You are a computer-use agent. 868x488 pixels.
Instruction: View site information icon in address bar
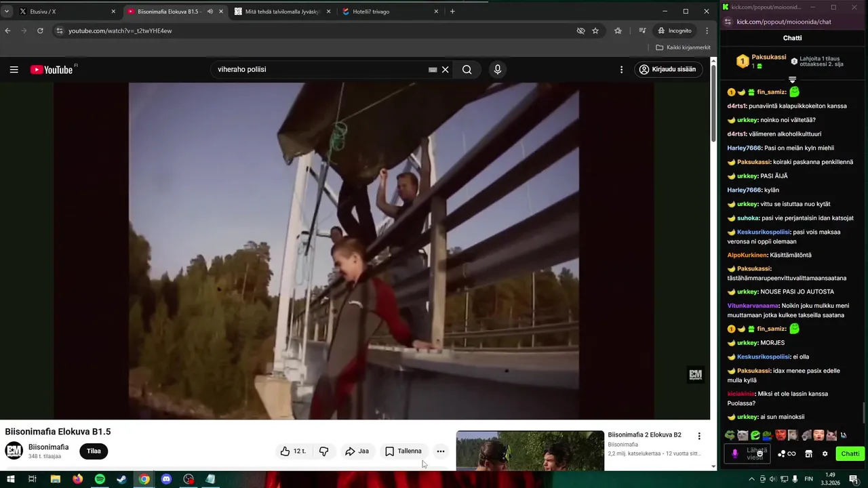pos(60,30)
